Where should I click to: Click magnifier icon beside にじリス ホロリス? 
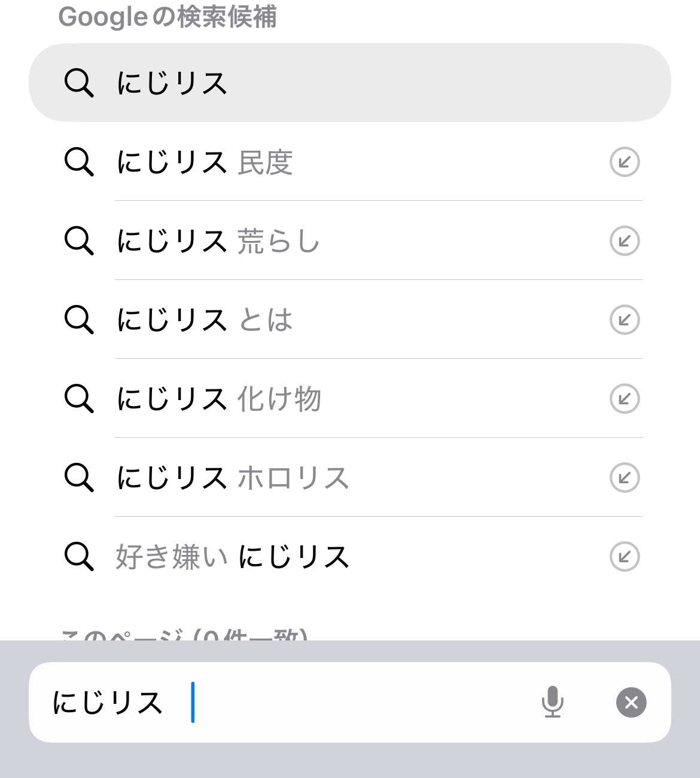point(79,478)
